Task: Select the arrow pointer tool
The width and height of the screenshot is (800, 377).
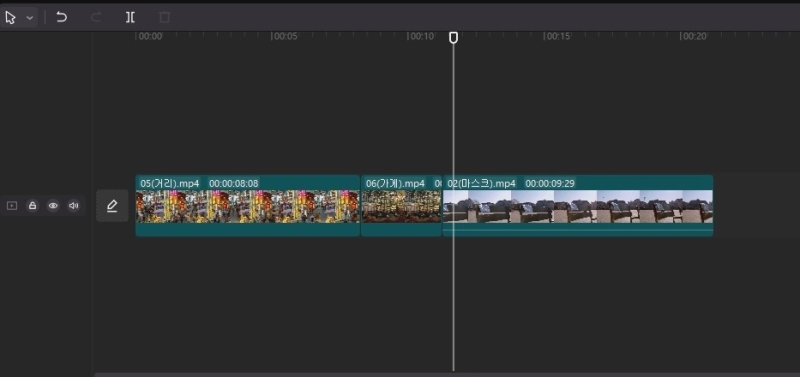Action: [x=11, y=18]
